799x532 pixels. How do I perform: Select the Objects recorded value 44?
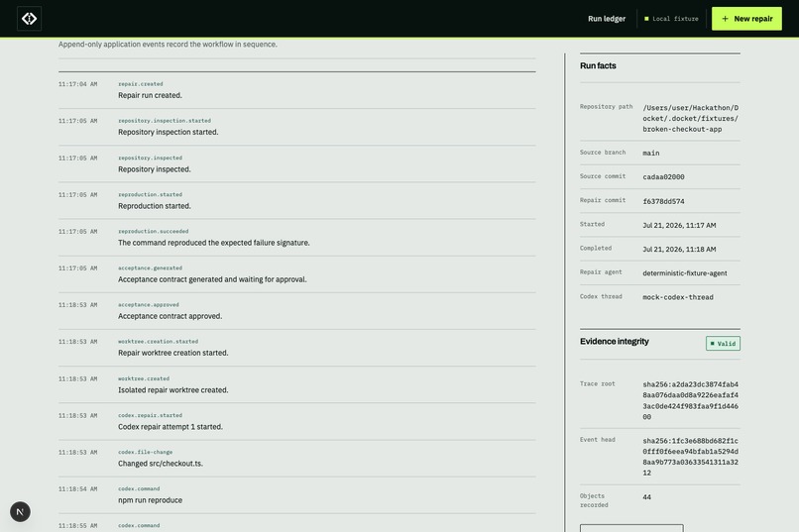pos(646,497)
